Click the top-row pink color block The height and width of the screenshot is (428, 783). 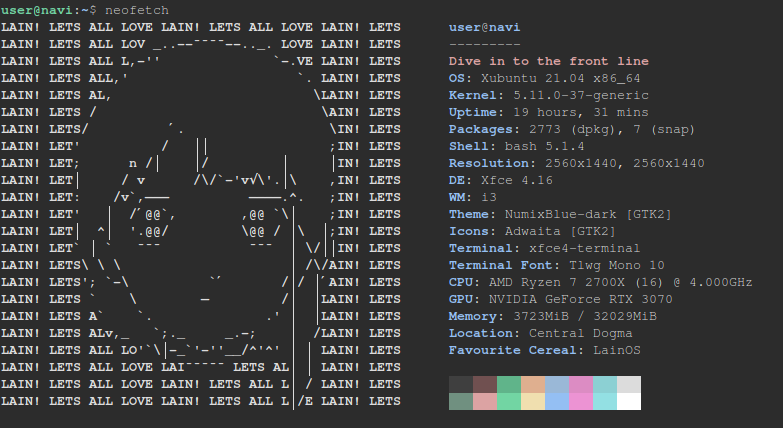581,385
